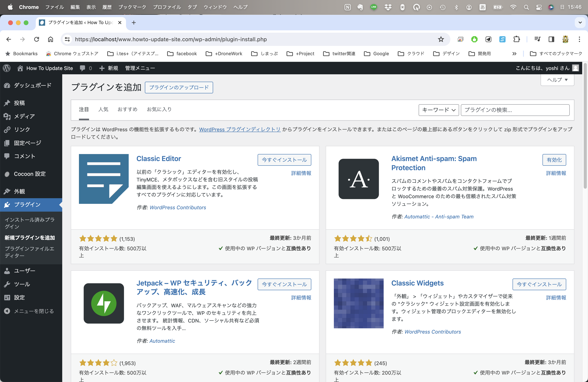The height and width of the screenshot is (382, 588).
Task: Open the リンク sidebar menu
Action: 31,130
